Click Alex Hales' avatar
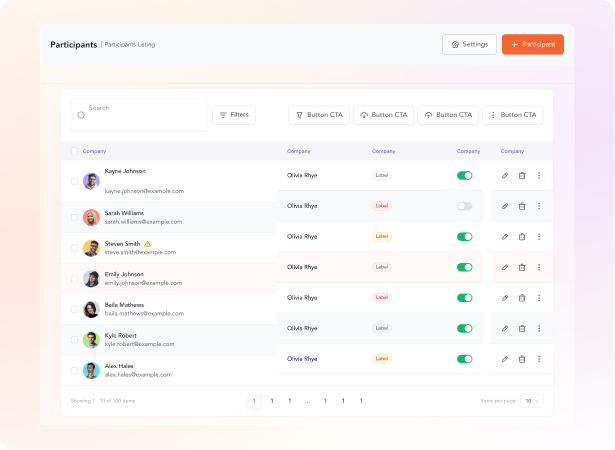Screen dimensions: 615x450 (91, 370)
